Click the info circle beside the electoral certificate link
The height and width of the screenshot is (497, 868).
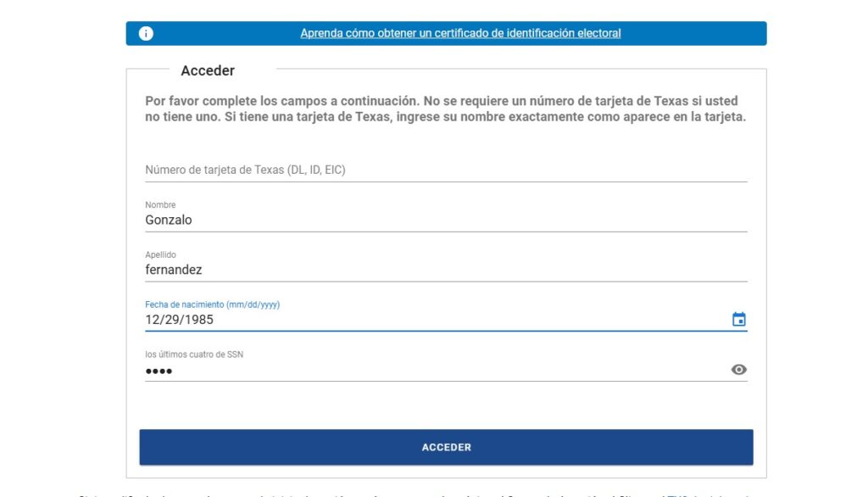point(145,32)
